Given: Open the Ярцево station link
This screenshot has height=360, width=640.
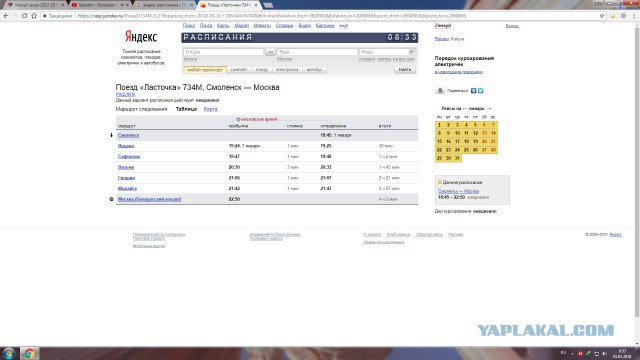Looking at the screenshot, I should point(126,146).
